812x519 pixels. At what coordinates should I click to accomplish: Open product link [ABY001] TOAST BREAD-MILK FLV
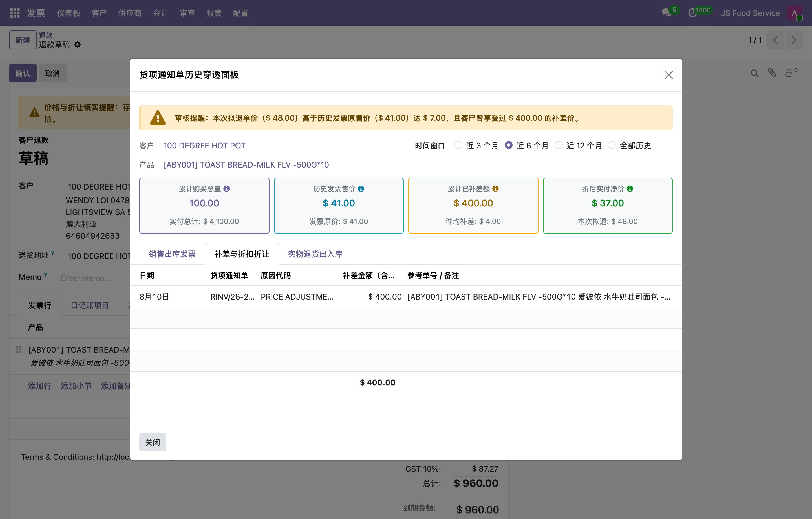point(246,165)
